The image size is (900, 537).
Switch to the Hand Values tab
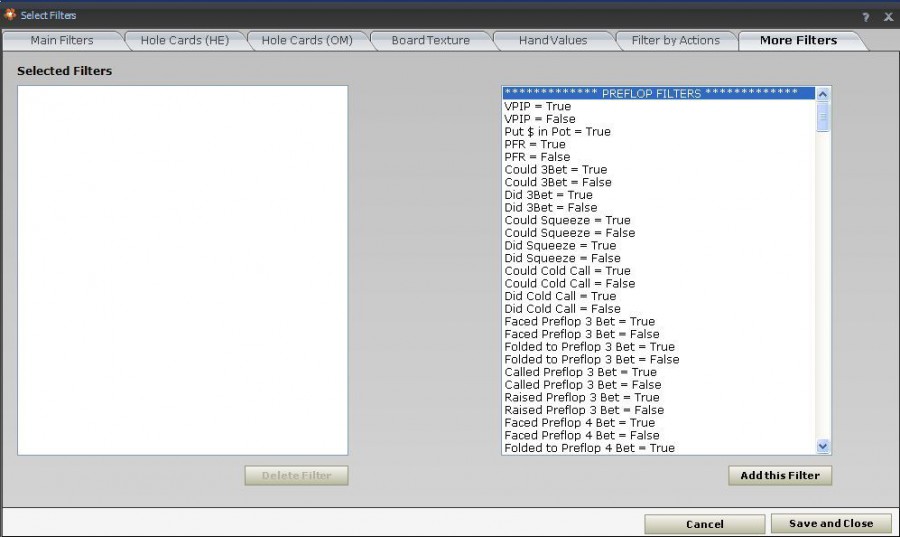[x=553, y=40]
